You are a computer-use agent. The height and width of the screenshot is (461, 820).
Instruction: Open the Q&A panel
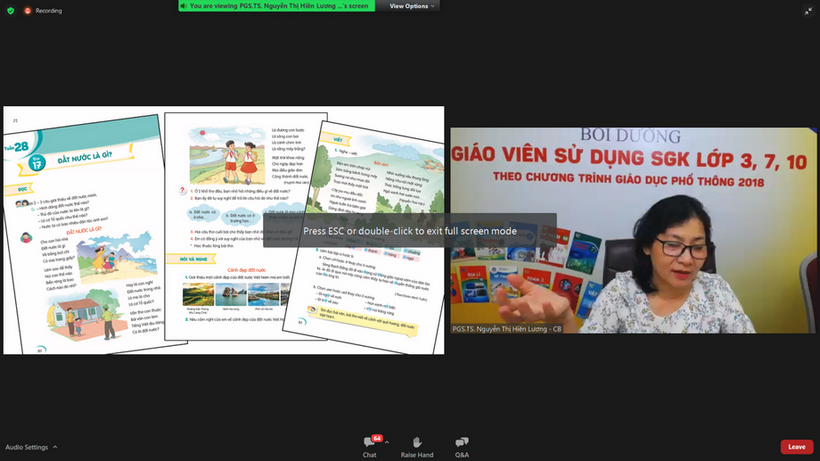coord(462,445)
